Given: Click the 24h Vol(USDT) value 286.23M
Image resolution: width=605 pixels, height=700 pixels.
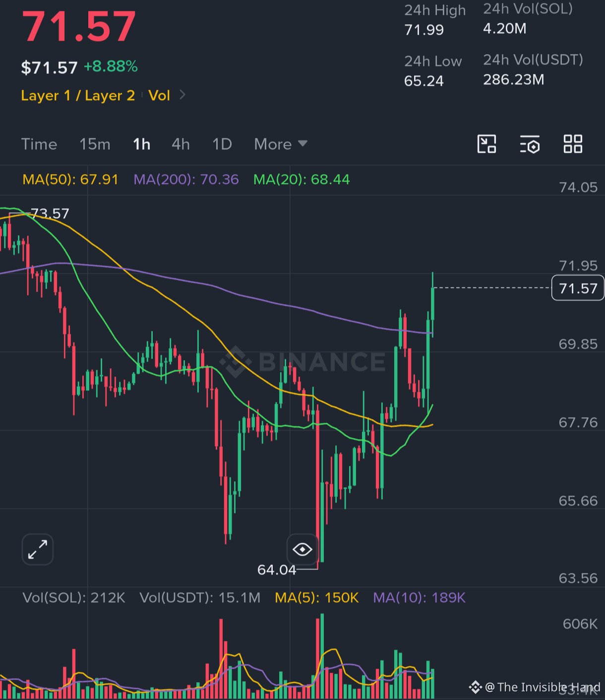Looking at the screenshot, I should [x=514, y=79].
